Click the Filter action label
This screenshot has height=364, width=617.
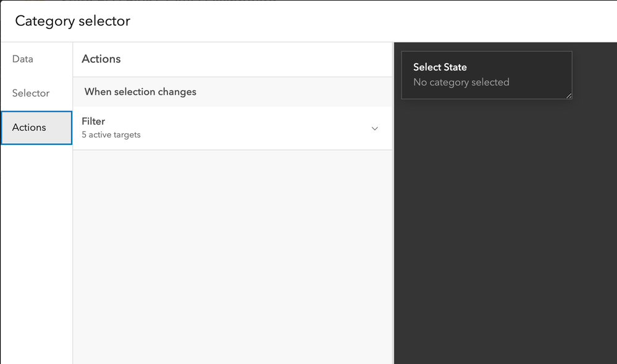[93, 122]
